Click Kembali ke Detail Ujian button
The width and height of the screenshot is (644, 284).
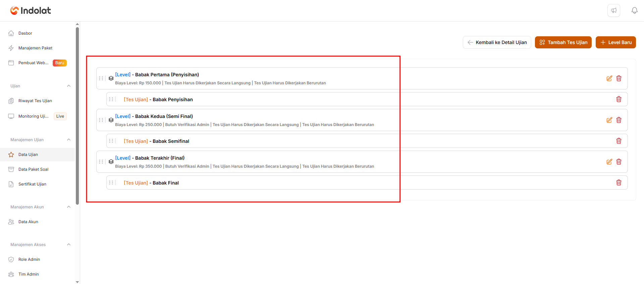click(497, 42)
